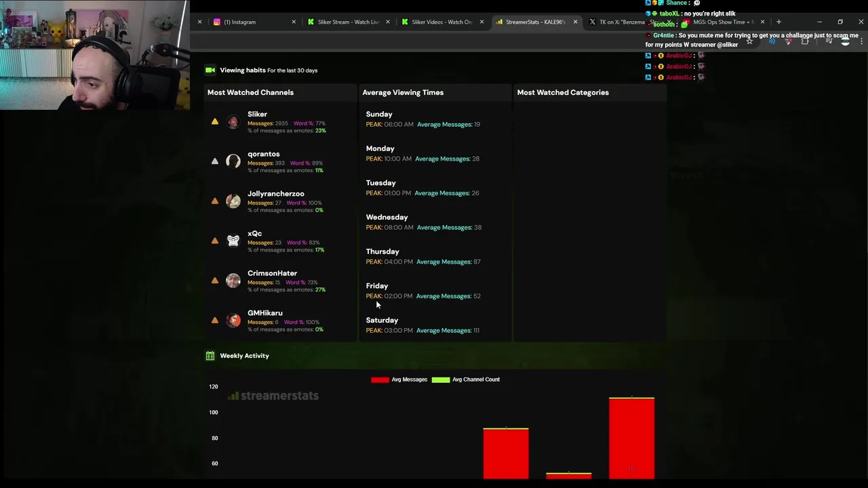The height and width of the screenshot is (488, 868).
Task: Close the Sliker Videos tab
Action: 481,22
